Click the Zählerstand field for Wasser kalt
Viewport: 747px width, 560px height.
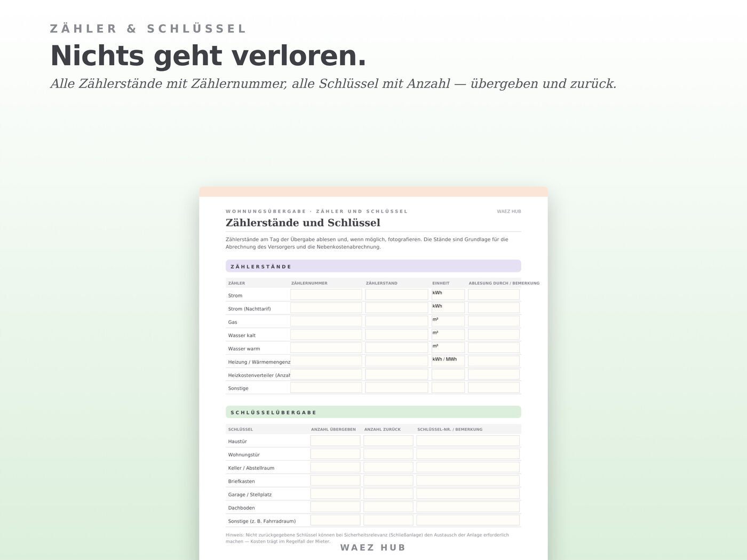pyautogui.click(x=396, y=334)
